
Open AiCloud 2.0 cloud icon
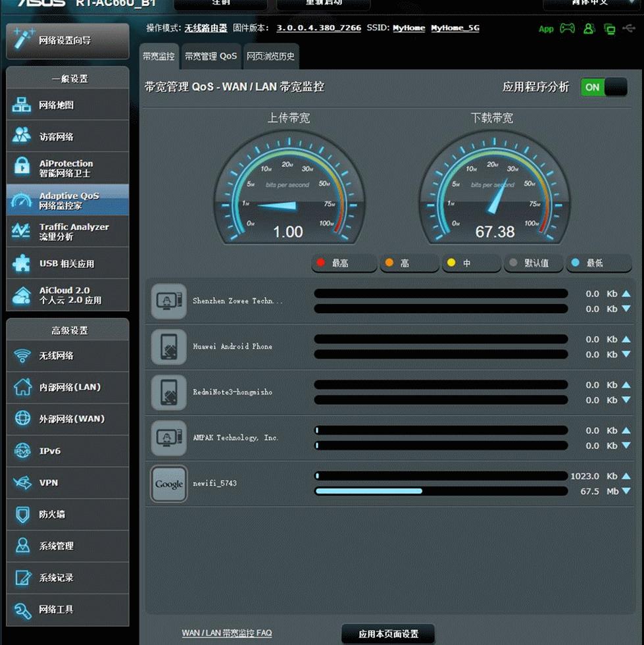pos(22,295)
